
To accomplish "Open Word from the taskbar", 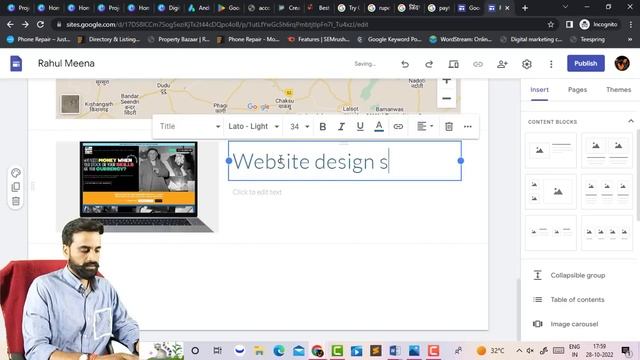I will point(395,351).
